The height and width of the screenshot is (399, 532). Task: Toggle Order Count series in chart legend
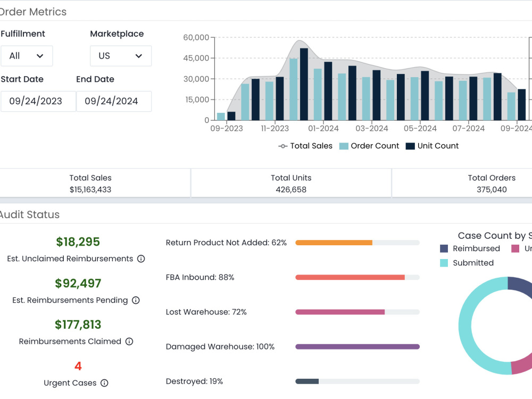tap(369, 146)
